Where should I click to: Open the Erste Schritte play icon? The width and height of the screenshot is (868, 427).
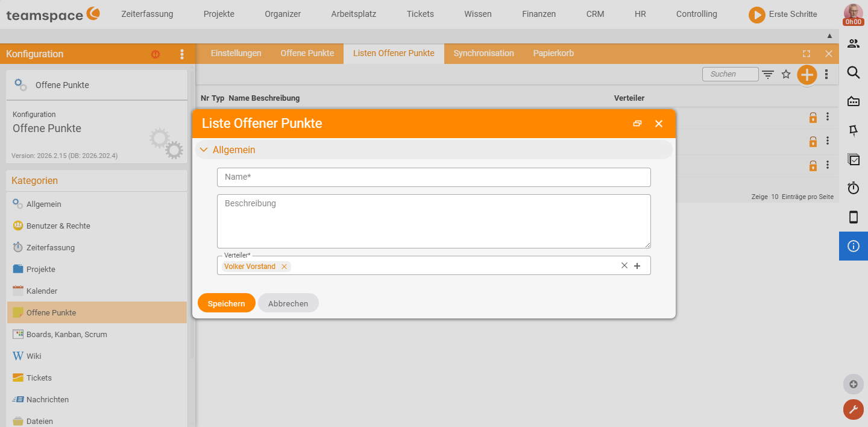tap(756, 14)
